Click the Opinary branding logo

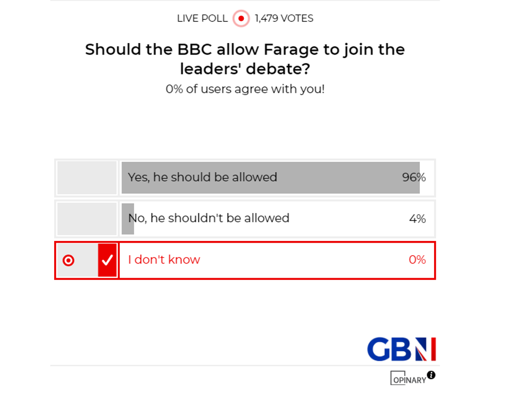tap(407, 378)
